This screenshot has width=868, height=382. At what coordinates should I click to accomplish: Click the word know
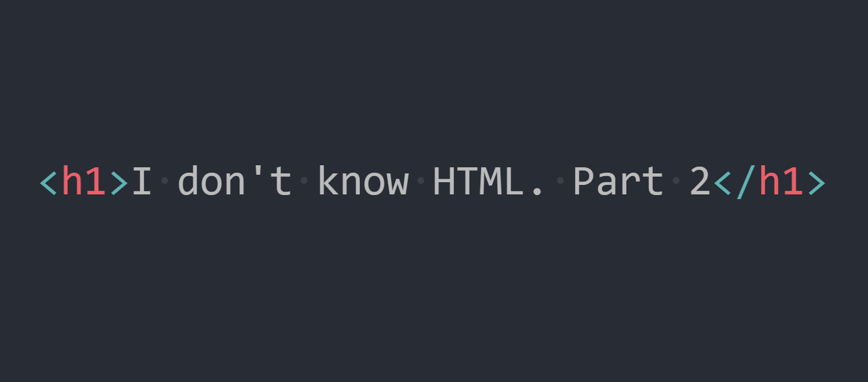[363, 182]
